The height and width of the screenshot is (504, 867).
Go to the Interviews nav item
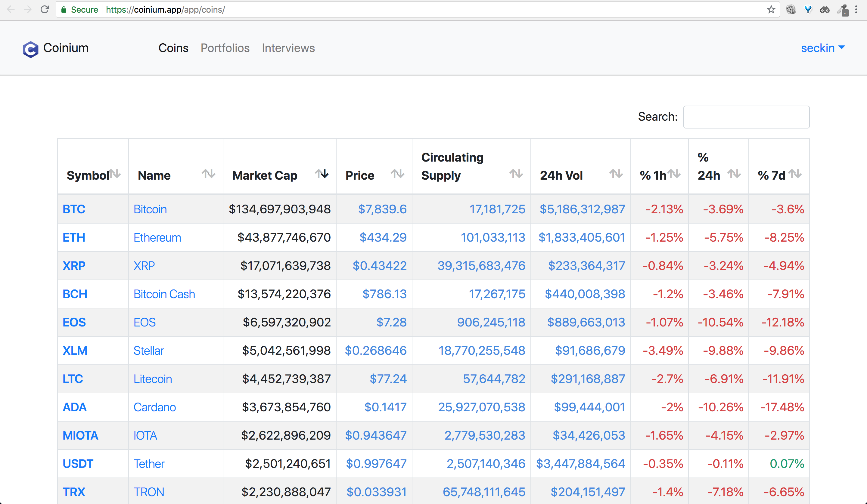coord(288,48)
